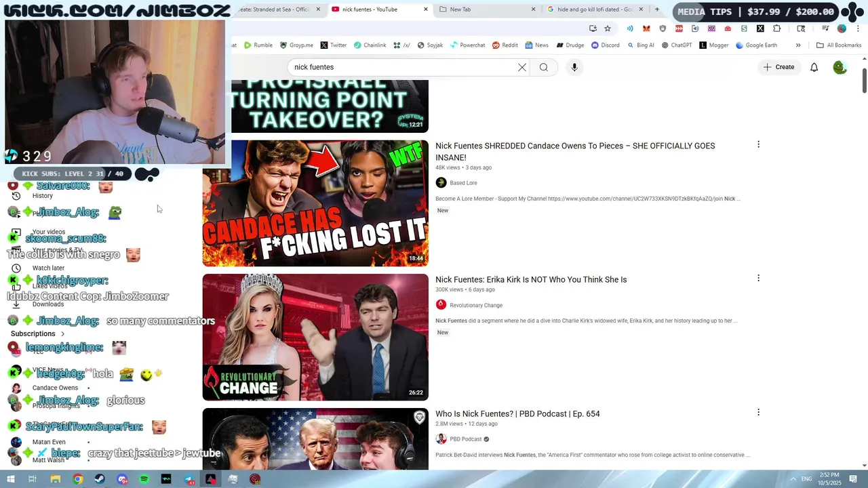Open more options for Candace Owens video

click(x=758, y=144)
